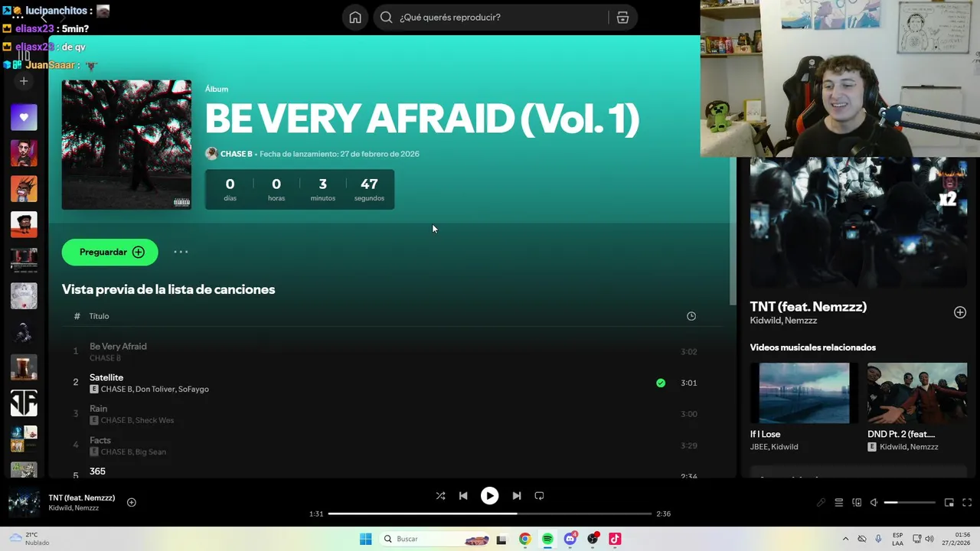
Task: Mute the Spotify volume speaker icon
Action: click(874, 503)
